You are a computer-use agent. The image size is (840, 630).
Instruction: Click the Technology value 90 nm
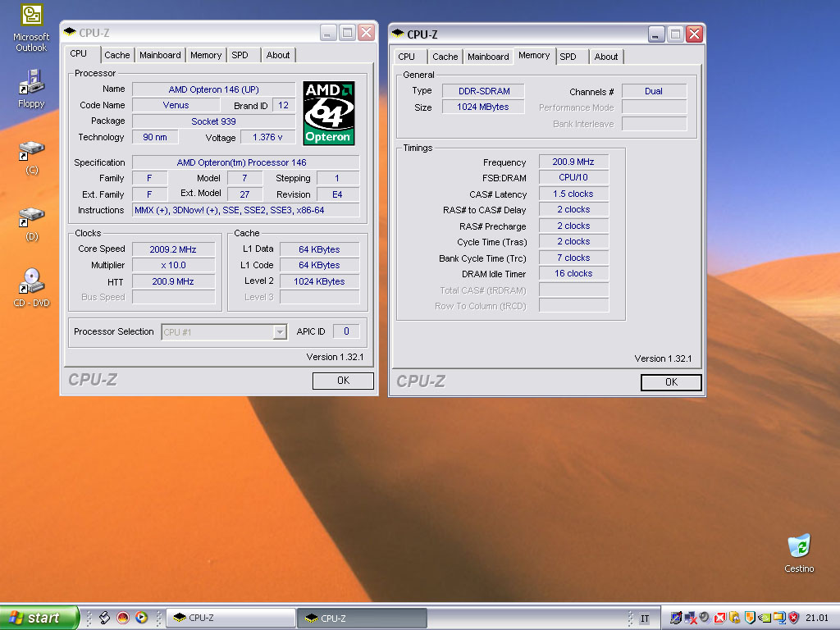155,137
